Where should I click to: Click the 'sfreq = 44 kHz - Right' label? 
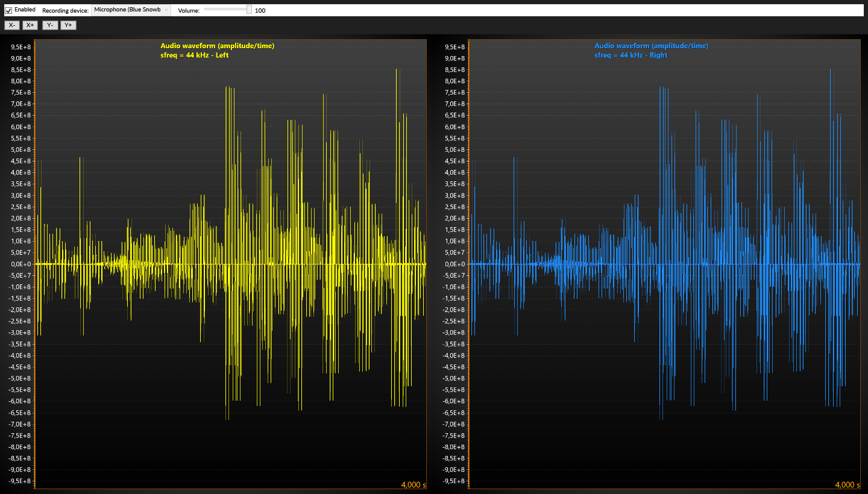point(631,55)
